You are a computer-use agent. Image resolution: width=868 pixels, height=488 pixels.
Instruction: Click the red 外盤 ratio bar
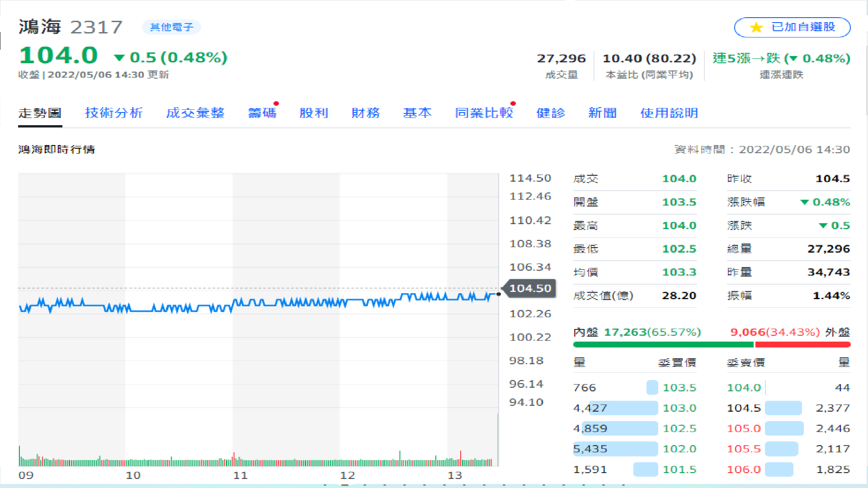802,345
